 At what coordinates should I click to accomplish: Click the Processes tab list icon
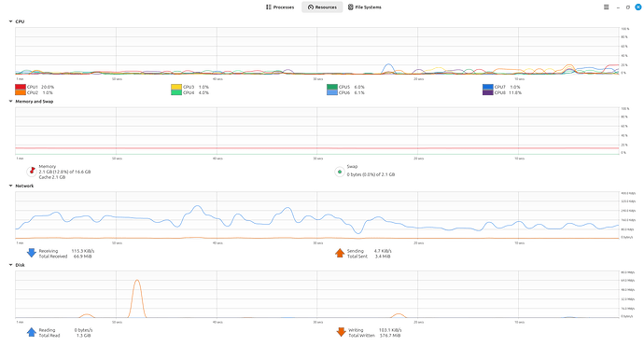point(269,7)
